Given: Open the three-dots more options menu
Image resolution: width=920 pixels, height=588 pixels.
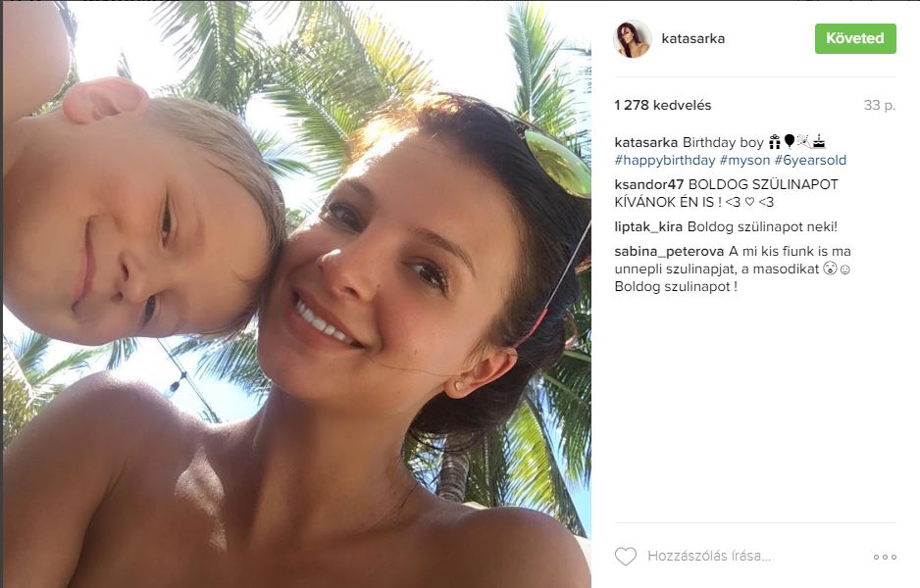Looking at the screenshot, I should point(885,557).
